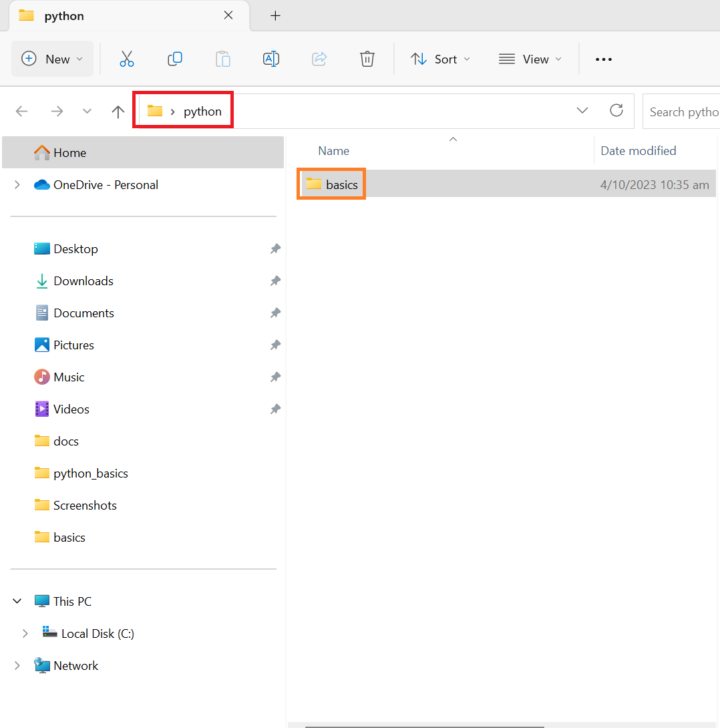This screenshot has height=728, width=720.
Task: Click the Search python input box
Action: tap(681, 112)
